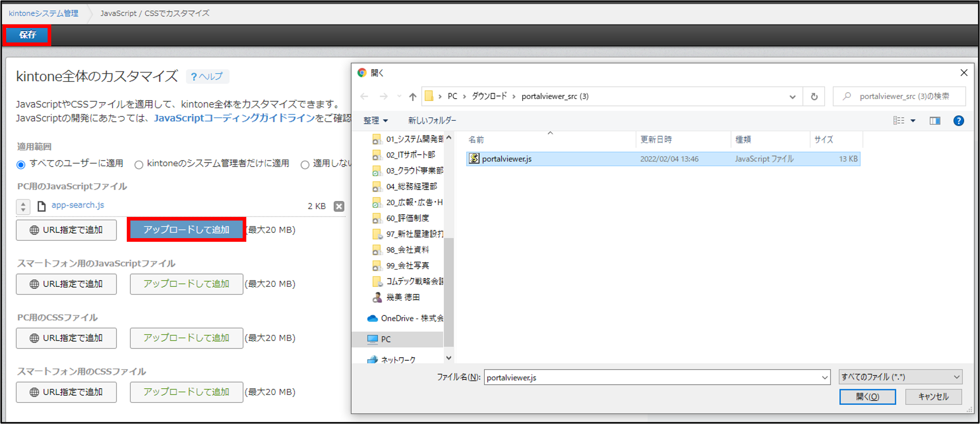Screen dimensions: 980x424
Task: Open recent locations dropdown chevron
Action: [399, 96]
